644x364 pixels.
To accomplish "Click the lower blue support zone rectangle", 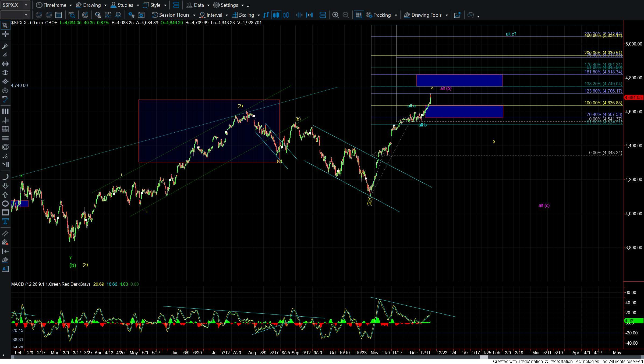I will 464,111.
